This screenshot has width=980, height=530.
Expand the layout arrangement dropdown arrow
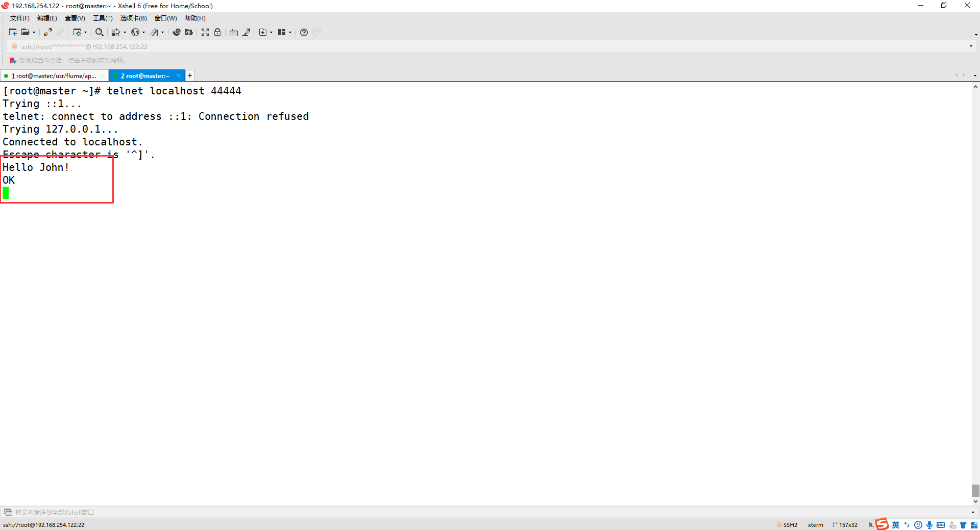pyautogui.click(x=290, y=32)
